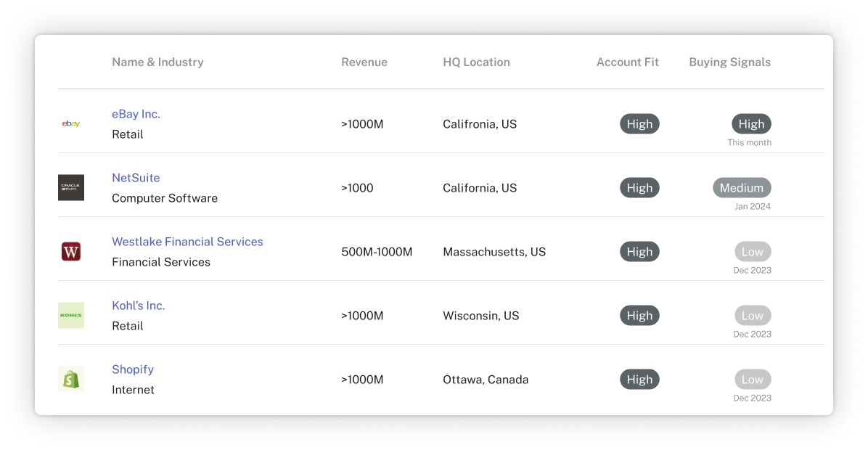The width and height of the screenshot is (868, 450).
Task: Click Shopify's High account fit badge
Action: pos(639,380)
